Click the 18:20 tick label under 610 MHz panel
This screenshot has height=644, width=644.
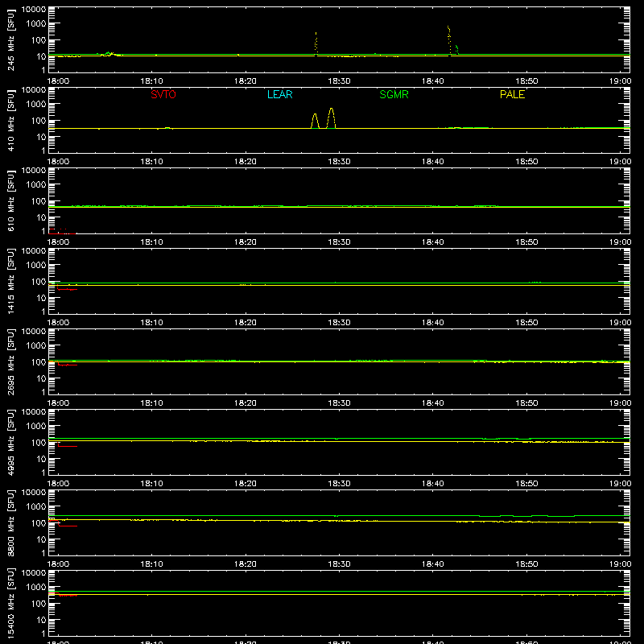(x=246, y=242)
